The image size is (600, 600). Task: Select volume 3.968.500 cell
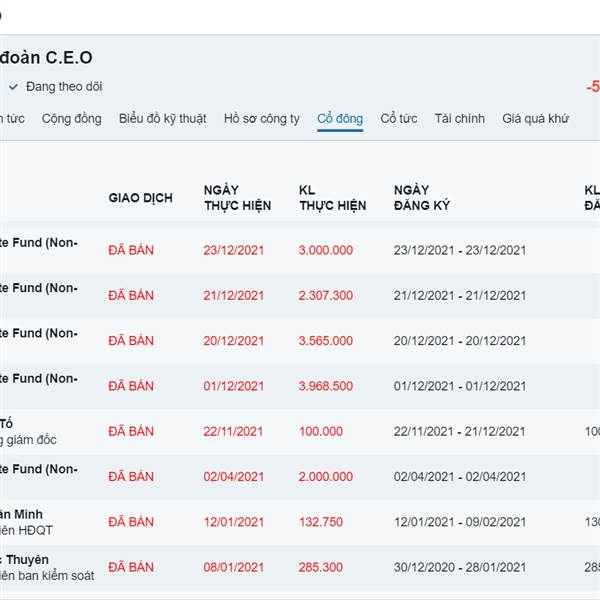(x=326, y=386)
